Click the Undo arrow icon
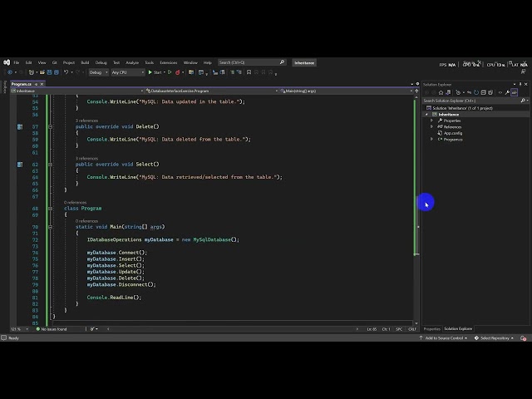Image resolution: width=532 pixels, height=399 pixels. click(66, 72)
